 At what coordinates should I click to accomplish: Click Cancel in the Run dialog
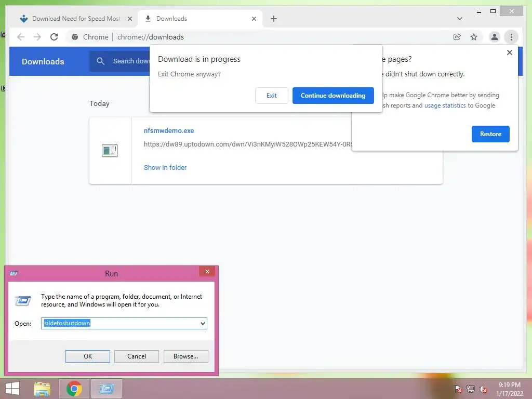click(137, 356)
